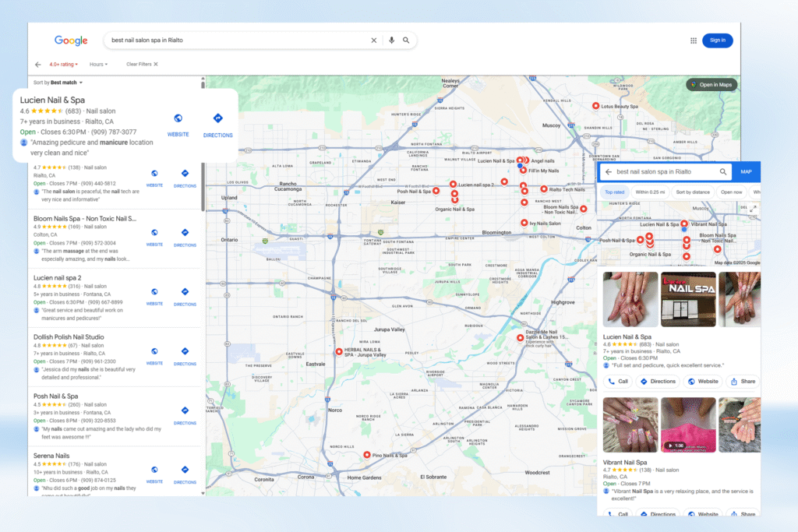Open Vibrant Nail Spa title in mobile panel
This screenshot has height=532, width=798.
625,463
